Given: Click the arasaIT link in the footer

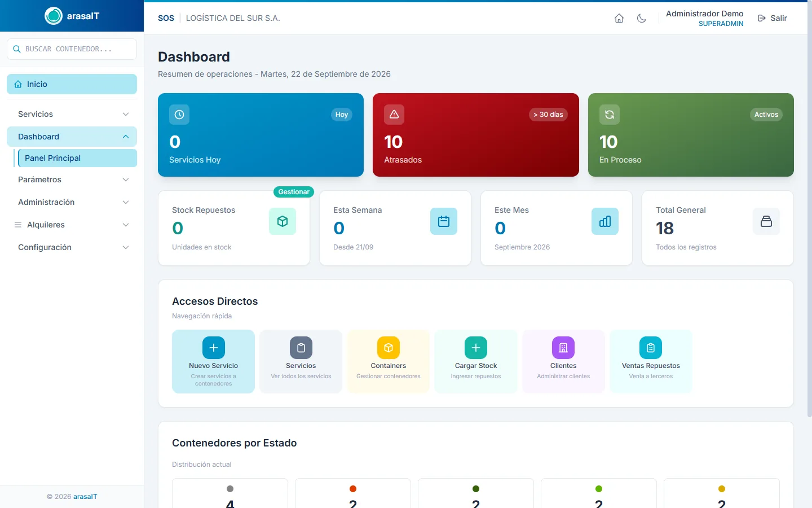Looking at the screenshot, I should coord(85,497).
